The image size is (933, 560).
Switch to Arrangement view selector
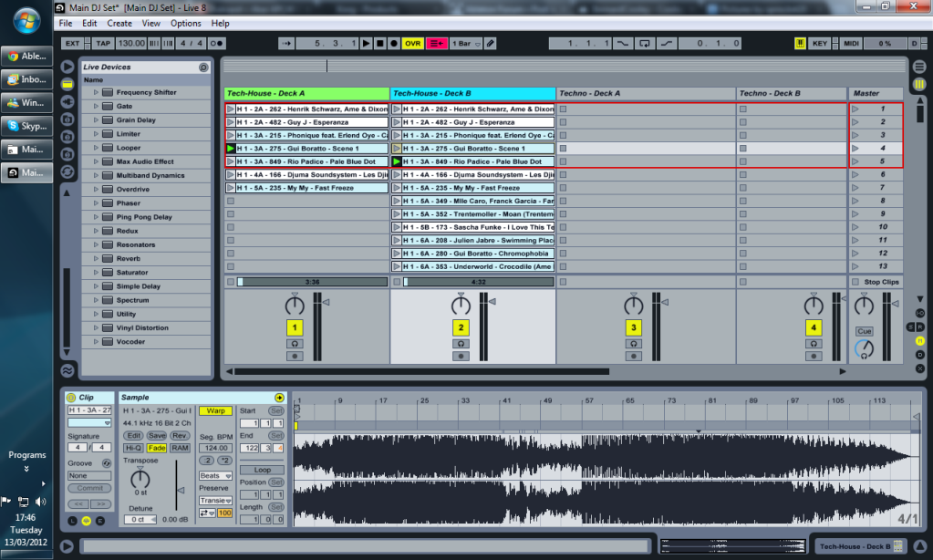pos(919,67)
